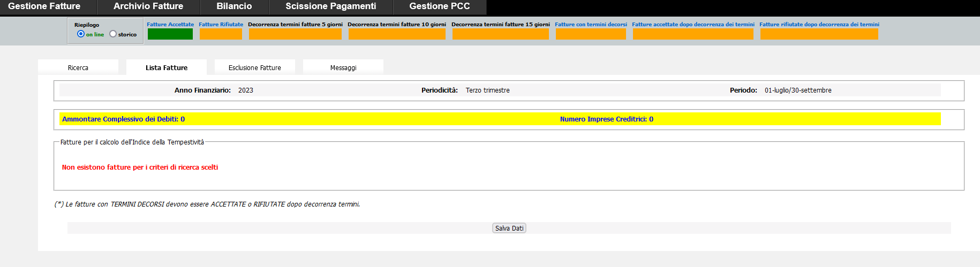Click orange bar under Decorrenza termini 5 giorni
The image size is (980, 267).
(x=295, y=34)
